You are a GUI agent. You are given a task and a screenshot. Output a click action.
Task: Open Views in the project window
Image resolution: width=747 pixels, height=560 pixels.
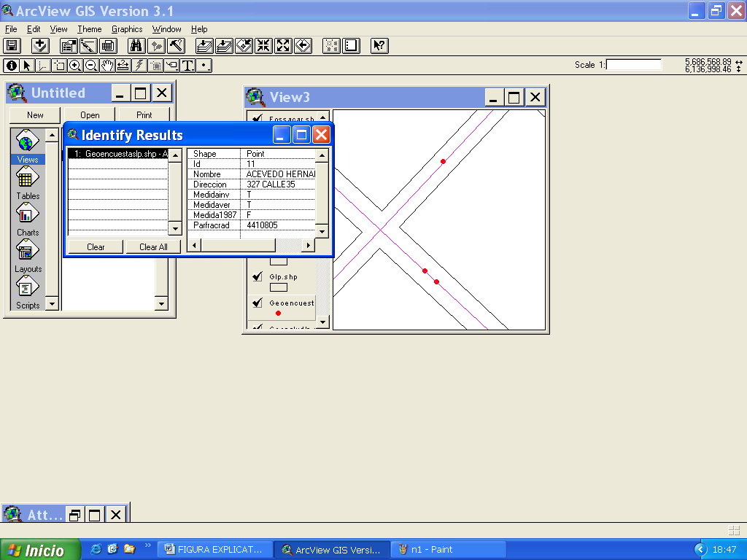[28, 147]
